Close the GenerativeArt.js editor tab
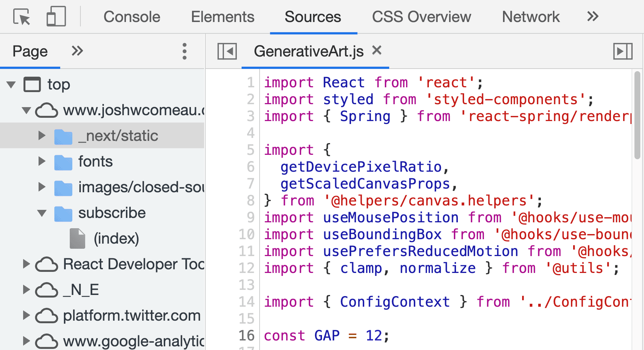 tap(376, 51)
